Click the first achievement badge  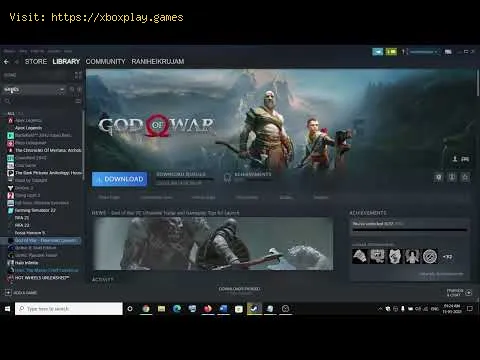click(360, 257)
